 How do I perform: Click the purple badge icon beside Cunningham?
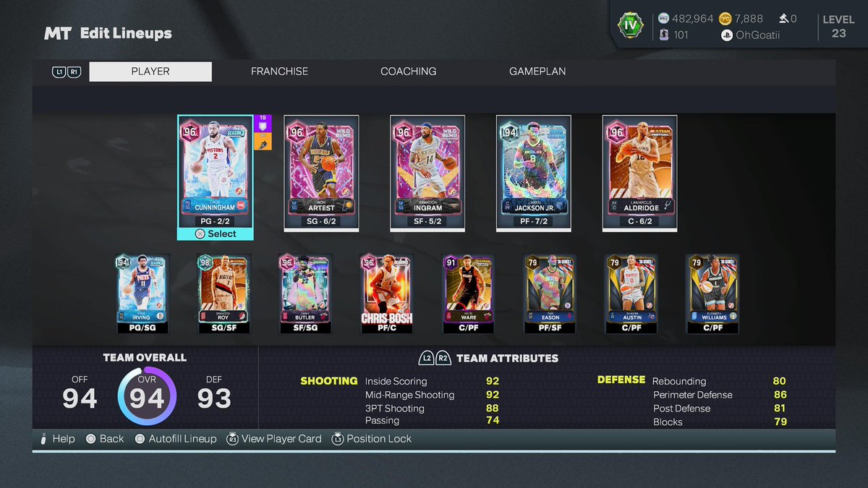pyautogui.click(x=263, y=123)
